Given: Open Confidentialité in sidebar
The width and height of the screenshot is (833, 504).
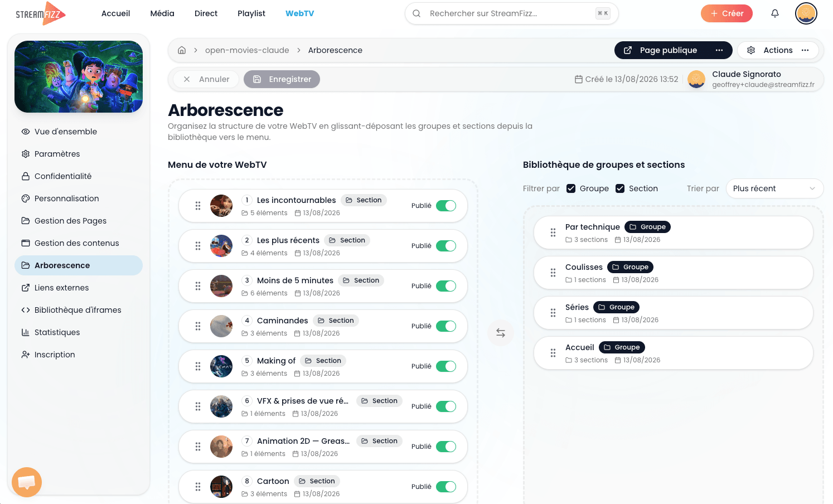Looking at the screenshot, I should click(x=79, y=176).
